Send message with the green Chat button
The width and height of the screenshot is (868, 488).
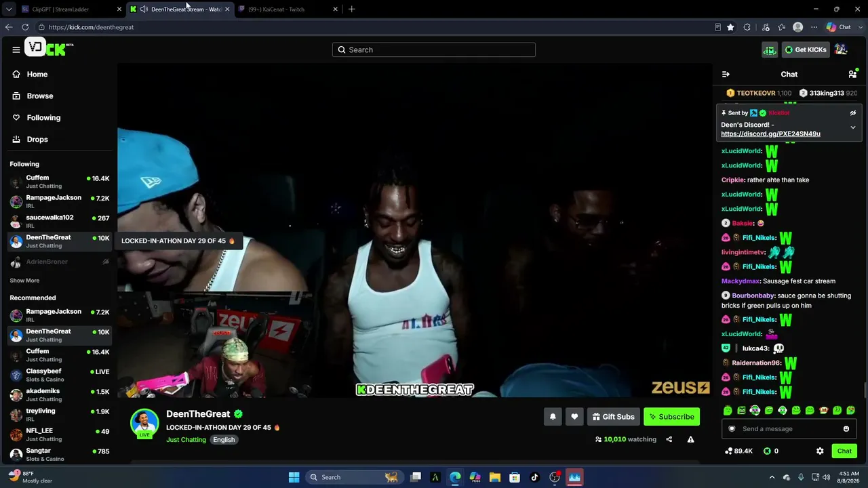coord(844,451)
